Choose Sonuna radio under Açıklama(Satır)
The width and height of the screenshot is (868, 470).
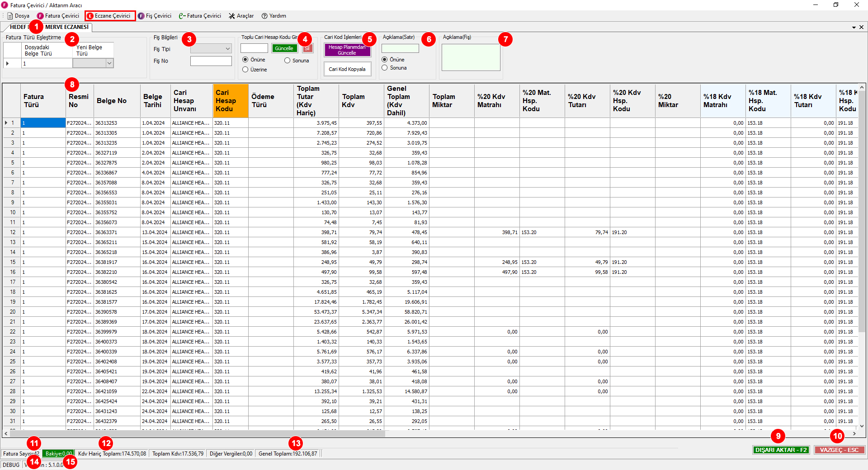coord(385,68)
